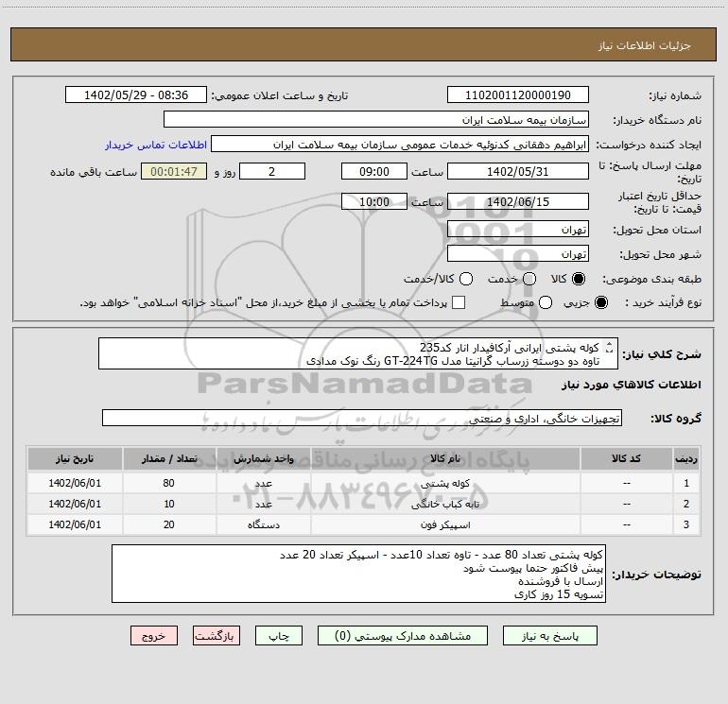Click the بازگشت back button
This screenshot has width=728, height=704.
(217, 636)
